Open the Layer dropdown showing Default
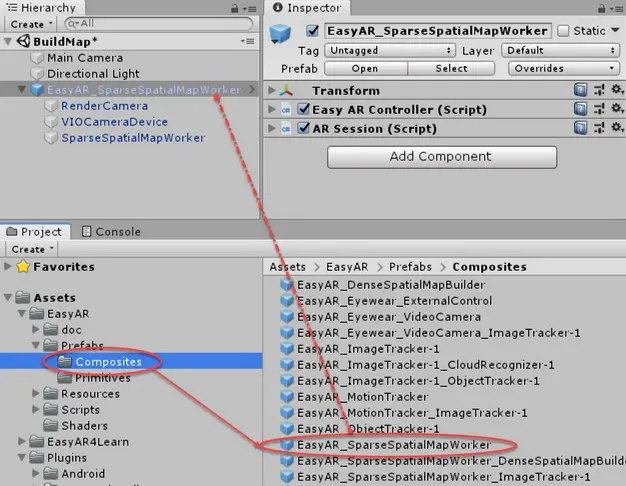Viewport: 626px width, 486px height. [x=561, y=50]
